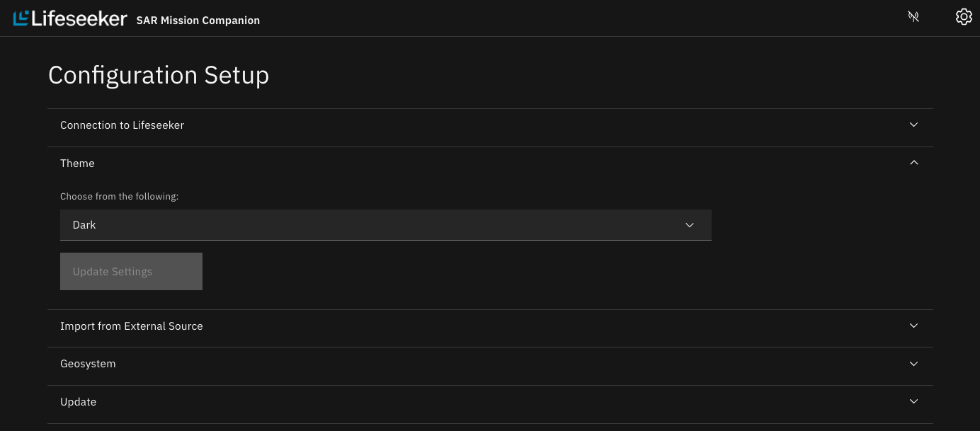Click the Geosystem section label
980x431 pixels.
[x=88, y=364]
